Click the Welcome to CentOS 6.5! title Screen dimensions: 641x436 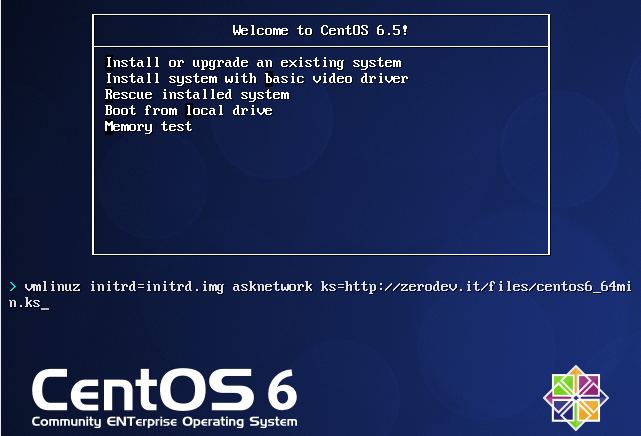tap(320, 30)
